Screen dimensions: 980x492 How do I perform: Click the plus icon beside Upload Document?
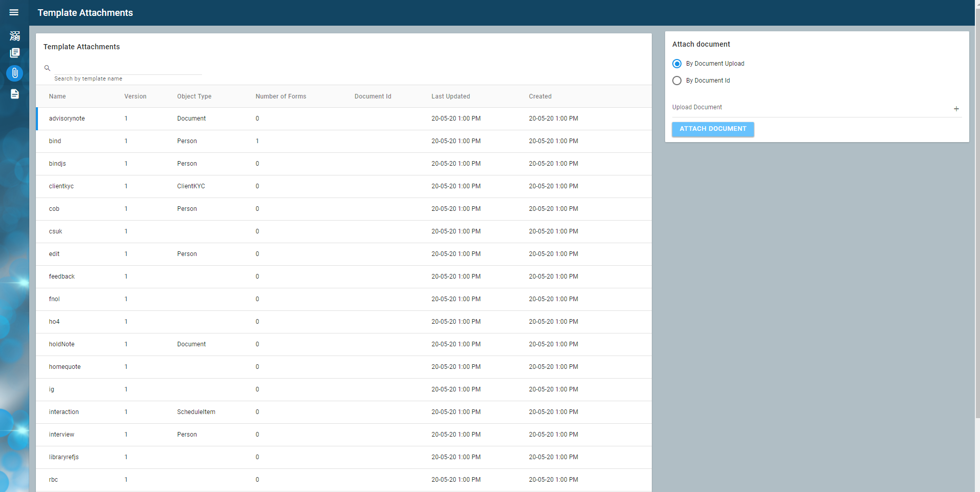[x=956, y=109]
